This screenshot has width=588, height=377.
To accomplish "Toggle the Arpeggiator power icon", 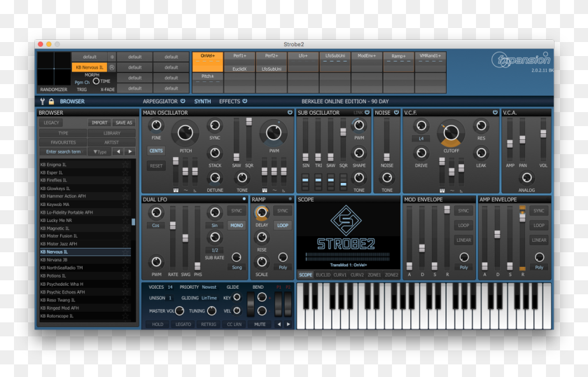I will (183, 101).
